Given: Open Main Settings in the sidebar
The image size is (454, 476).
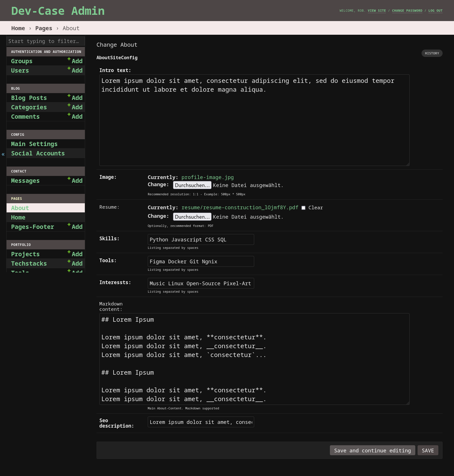Looking at the screenshot, I should [x=34, y=144].
